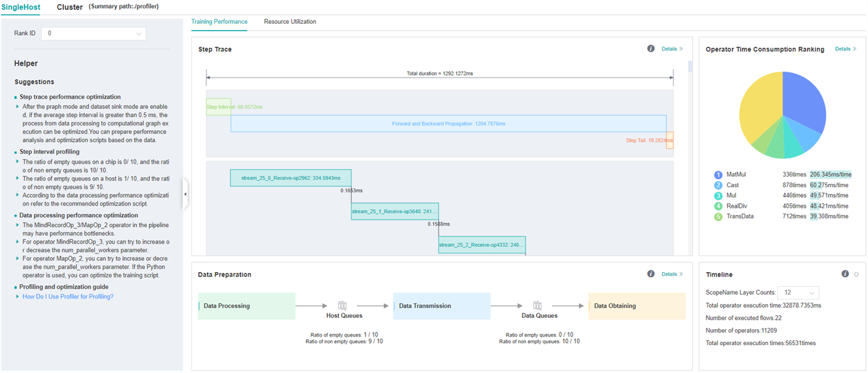868x373 pixels.
Task: Click the Step Trace vertical scrollbar
Action: pyautogui.click(x=690, y=66)
